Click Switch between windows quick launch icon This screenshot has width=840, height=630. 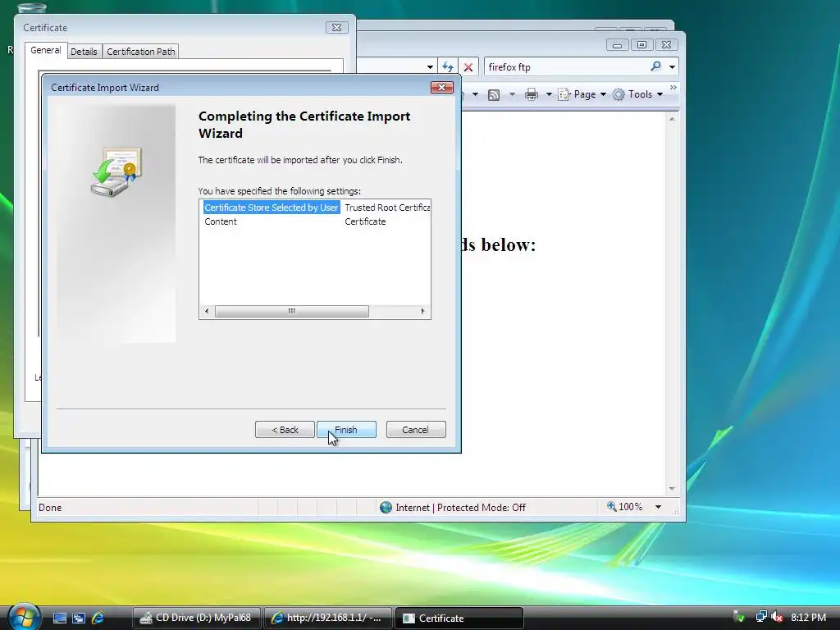[x=79, y=619]
